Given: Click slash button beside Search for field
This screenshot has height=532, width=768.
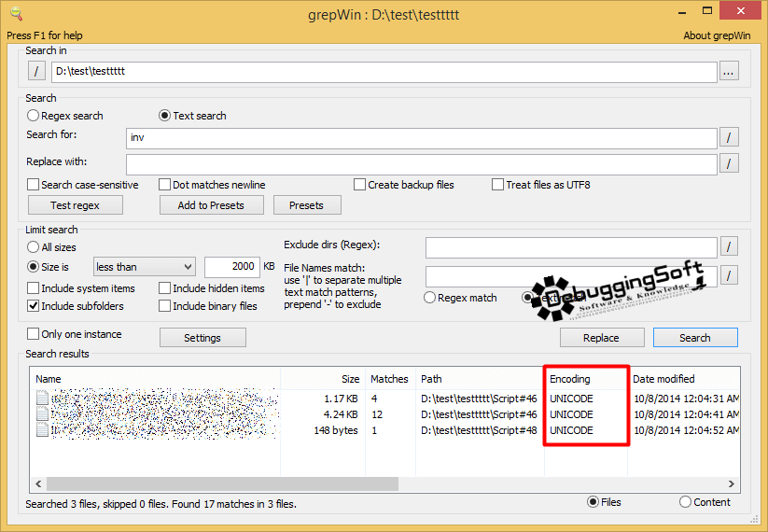Looking at the screenshot, I should pyautogui.click(x=729, y=137).
